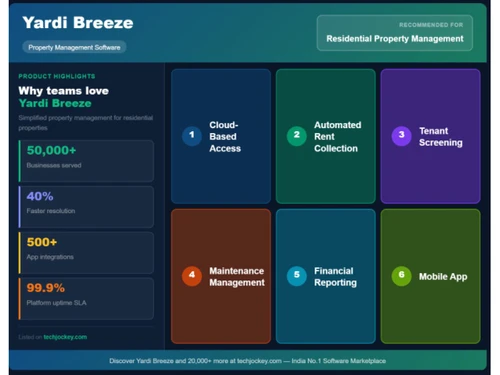Viewport: 500px width, 375px height.
Task: Click the green number 2 circle badge
Action: (297, 136)
